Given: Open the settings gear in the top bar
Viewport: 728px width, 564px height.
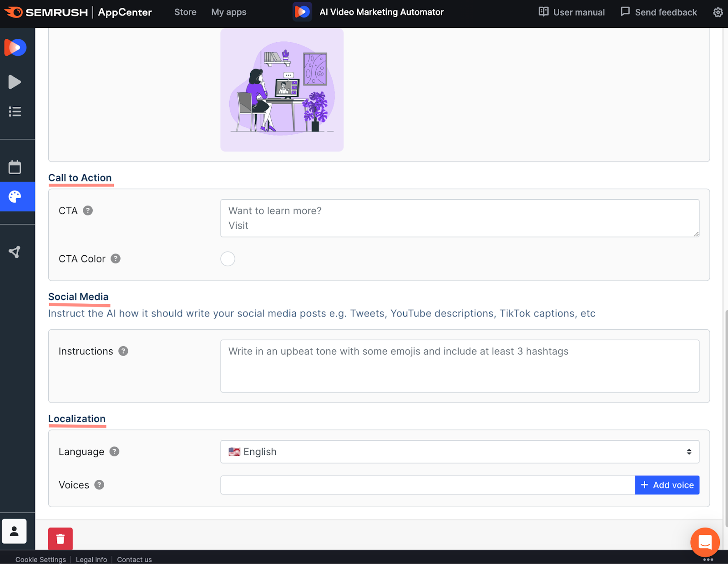Looking at the screenshot, I should pyautogui.click(x=718, y=12).
